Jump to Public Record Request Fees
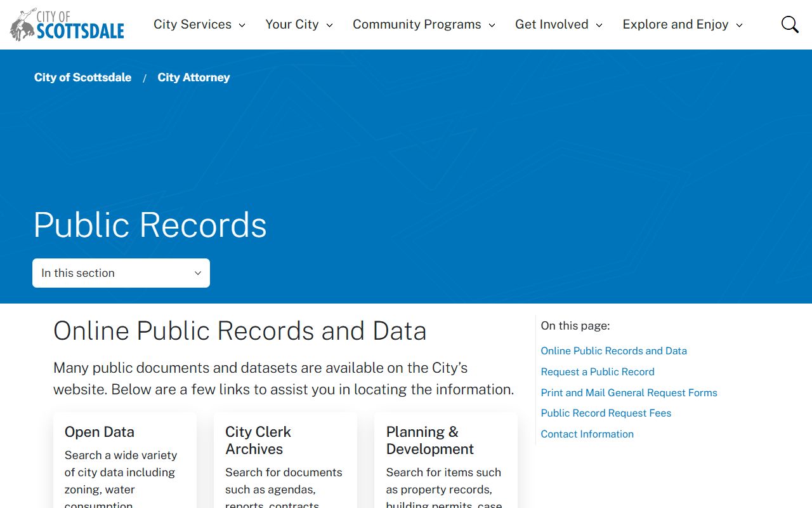 coord(606,413)
